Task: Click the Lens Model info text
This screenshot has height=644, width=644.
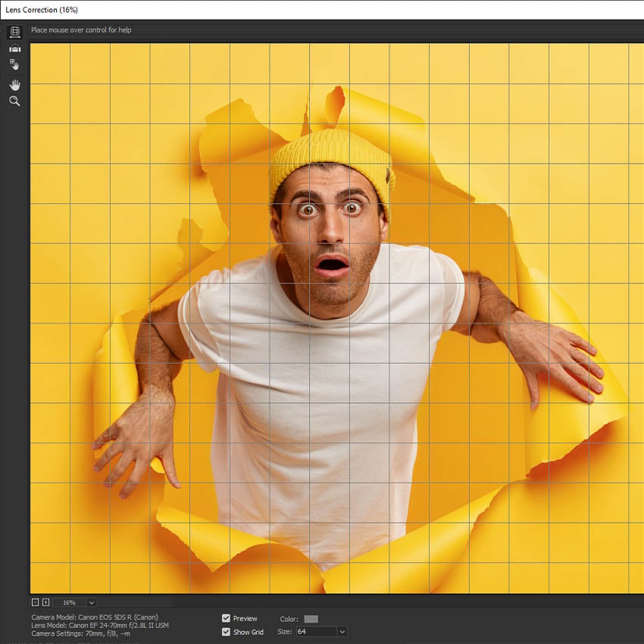Action: (100, 625)
